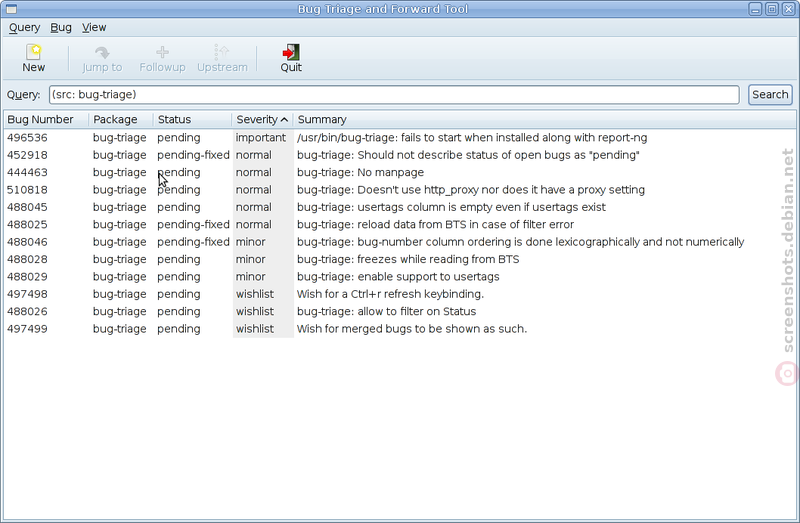Sort by Bug Number column header
Image resolution: width=800 pixels, height=523 pixels.
(x=46, y=119)
